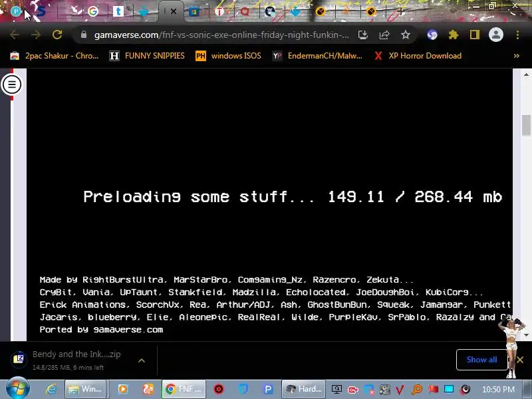
Task: Click the 10:50 PM taskbar clock
Action: (x=498, y=389)
